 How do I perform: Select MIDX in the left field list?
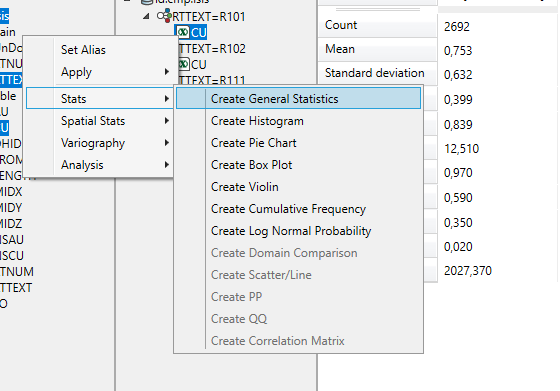[x=11, y=192]
